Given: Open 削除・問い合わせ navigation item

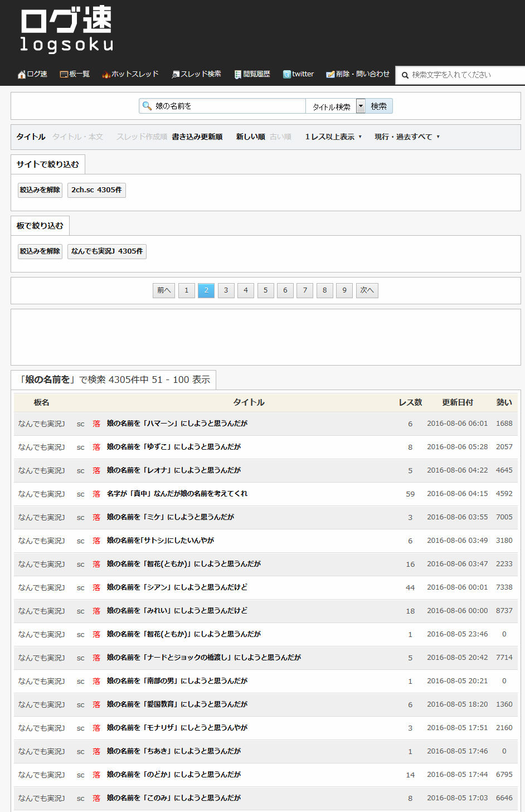Looking at the screenshot, I should click(362, 74).
